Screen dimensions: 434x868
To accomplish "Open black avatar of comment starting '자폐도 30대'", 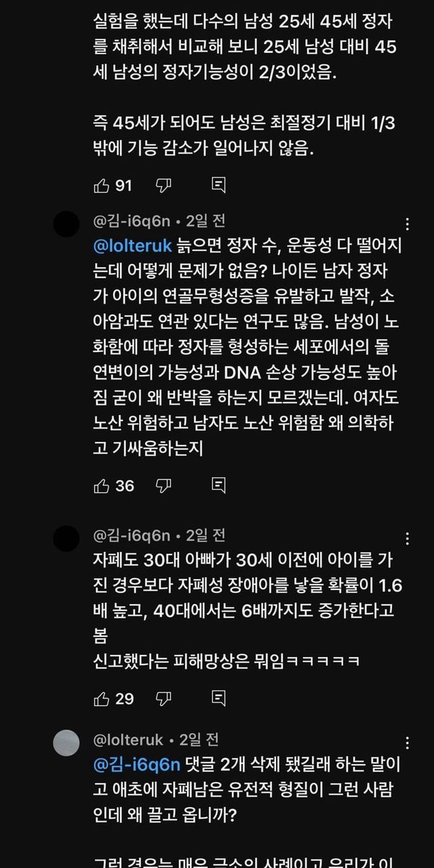I will coord(66,538).
